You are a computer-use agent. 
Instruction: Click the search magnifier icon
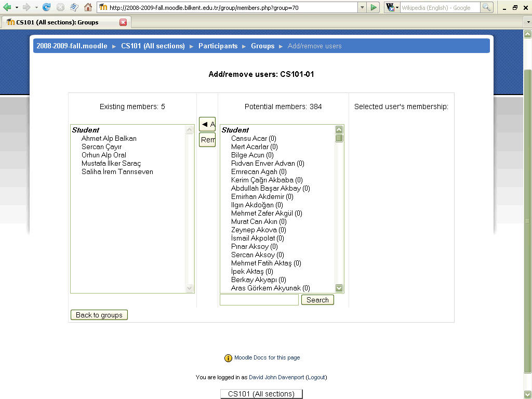(486, 7)
